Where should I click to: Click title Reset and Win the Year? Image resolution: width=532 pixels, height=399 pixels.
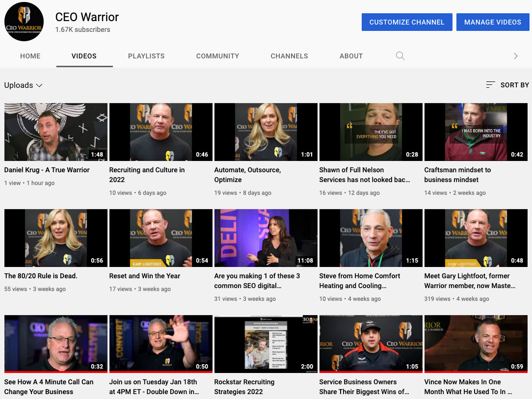click(145, 276)
